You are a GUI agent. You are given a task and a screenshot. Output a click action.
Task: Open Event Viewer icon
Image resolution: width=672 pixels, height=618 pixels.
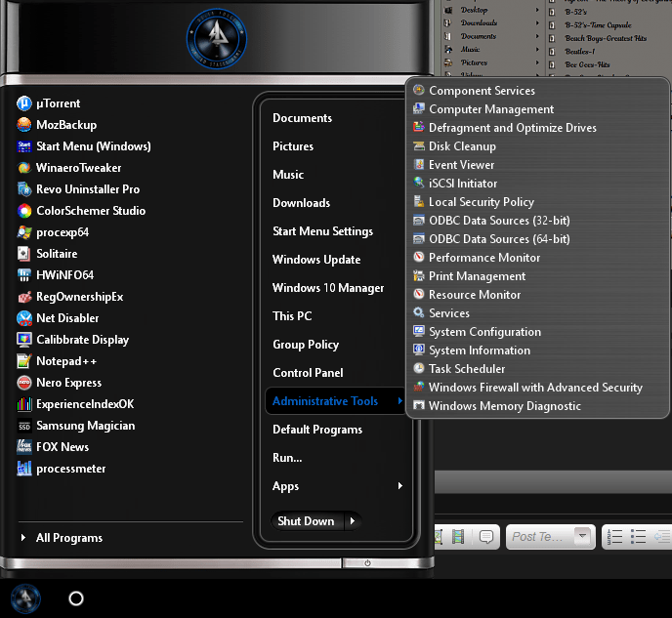419,164
